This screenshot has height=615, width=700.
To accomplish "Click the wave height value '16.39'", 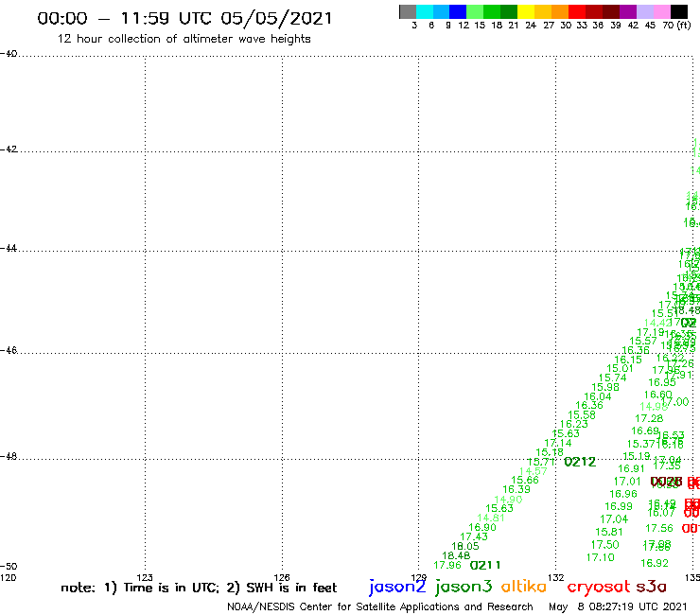I will coord(516,489).
